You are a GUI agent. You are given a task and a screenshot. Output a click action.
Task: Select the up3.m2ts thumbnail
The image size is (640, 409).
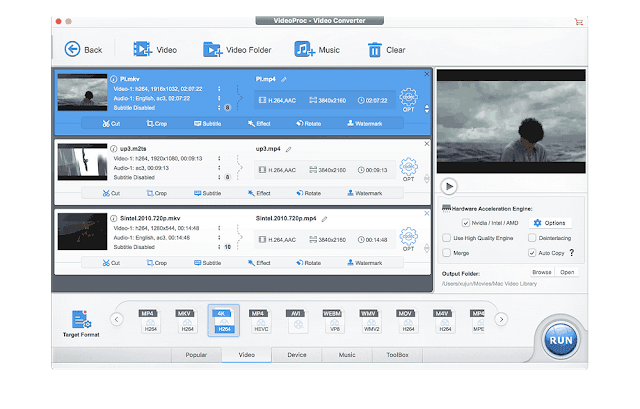[82, 162]
